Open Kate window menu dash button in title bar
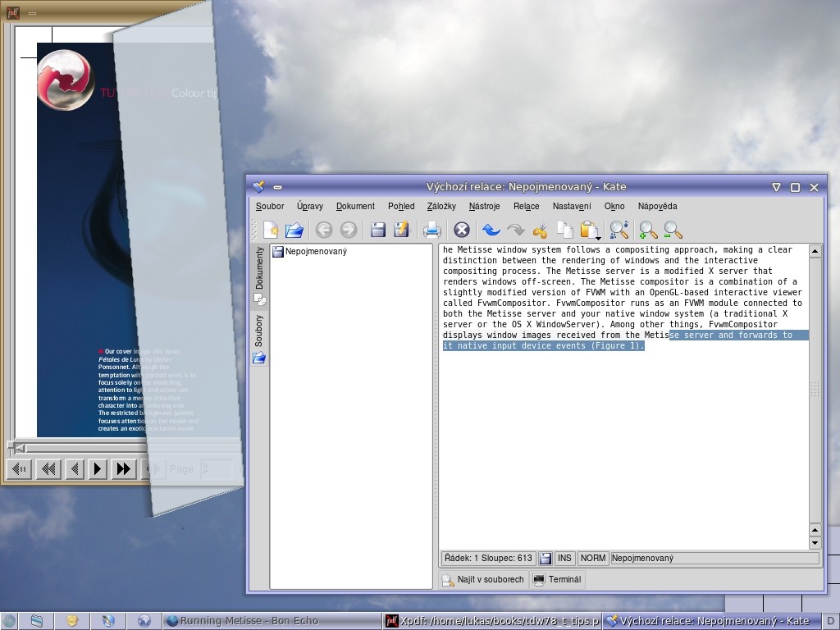Viewport: 840px width, 630px height. click(x=277, y=187)
